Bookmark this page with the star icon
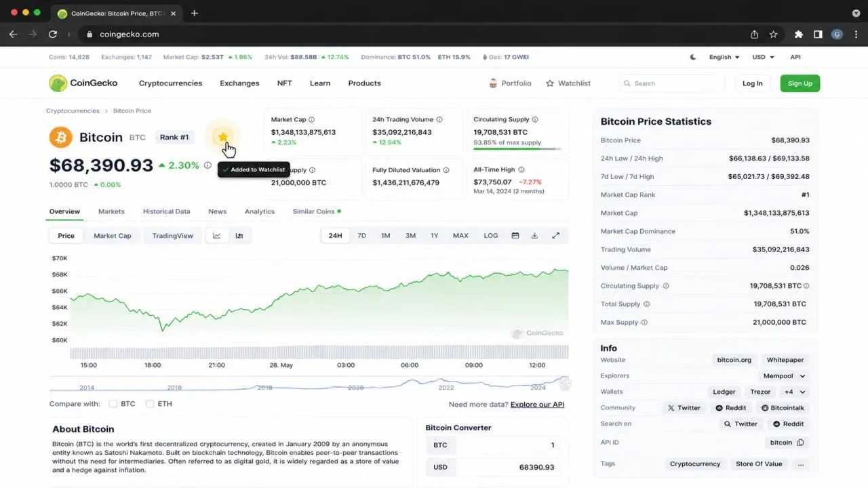868x488 pixels. coord(774,34)
